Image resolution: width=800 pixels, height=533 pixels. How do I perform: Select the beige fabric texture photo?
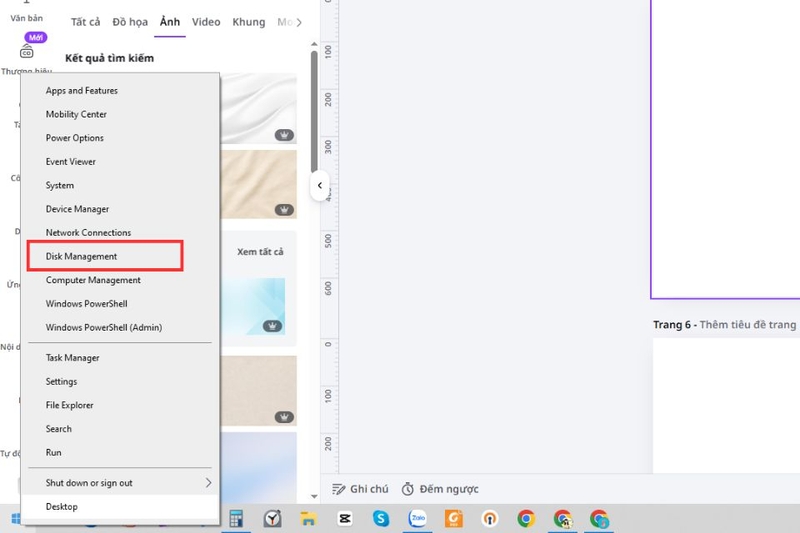259,184
